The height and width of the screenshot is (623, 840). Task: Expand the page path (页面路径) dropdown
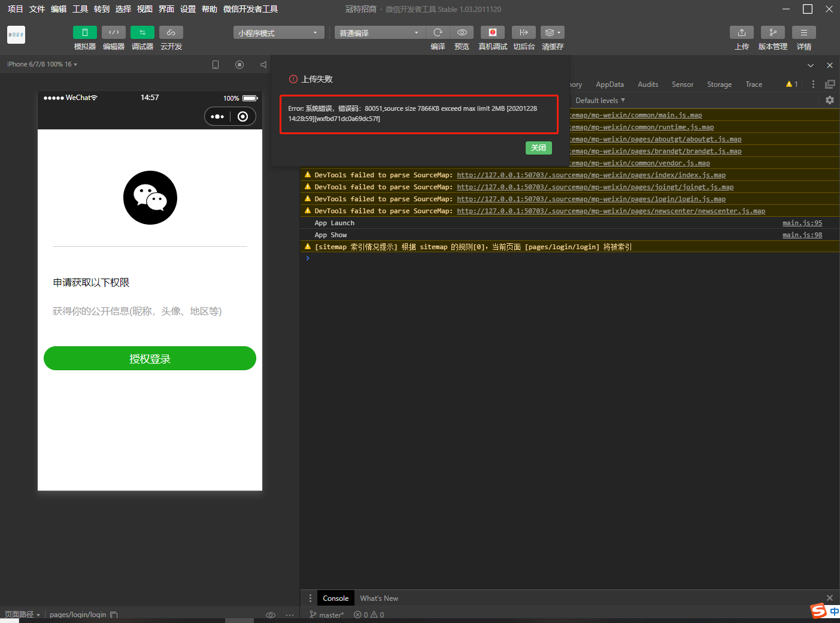point(23,615)
